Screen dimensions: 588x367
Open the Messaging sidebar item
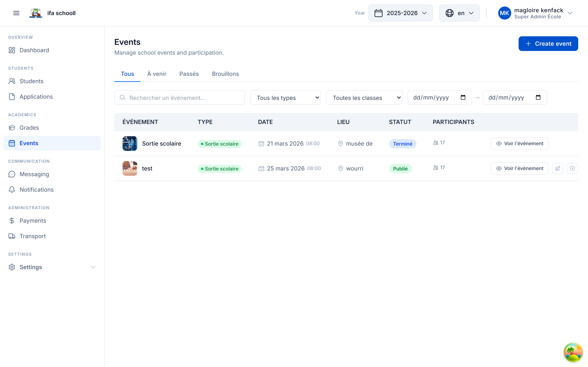click(34, 174)
